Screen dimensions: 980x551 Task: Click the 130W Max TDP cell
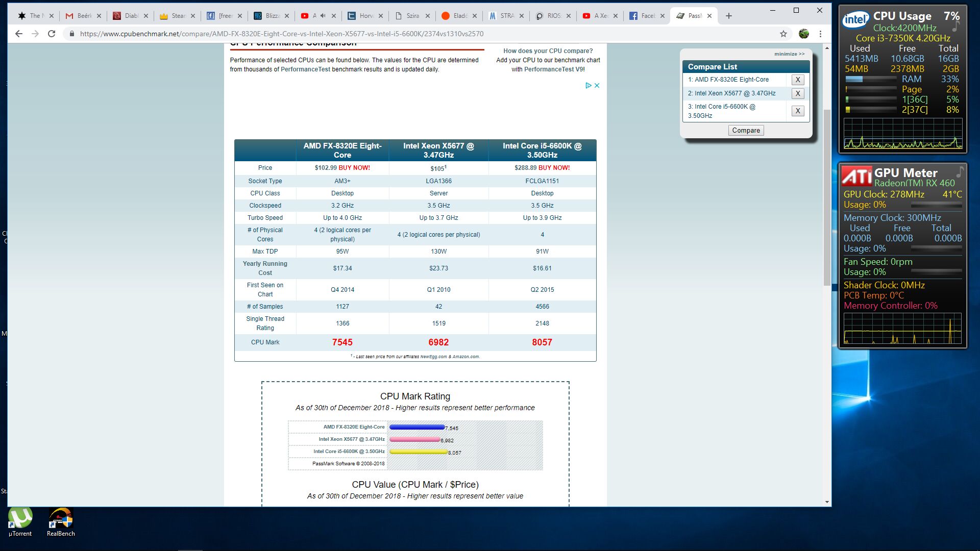(438, 252)
